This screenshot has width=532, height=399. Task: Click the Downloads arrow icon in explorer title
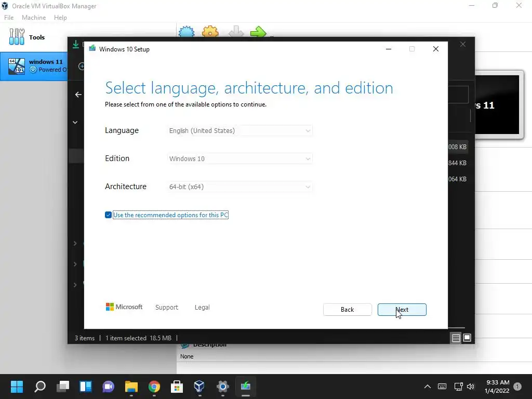coord(76,44)
